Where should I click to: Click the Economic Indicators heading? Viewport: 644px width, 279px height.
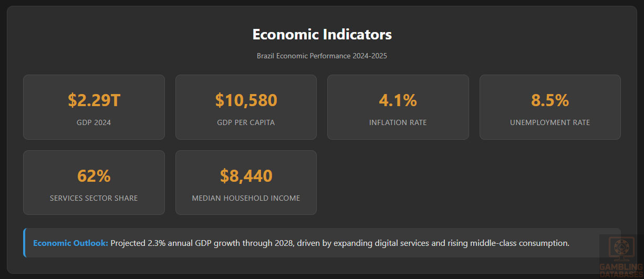click(322, 35)
